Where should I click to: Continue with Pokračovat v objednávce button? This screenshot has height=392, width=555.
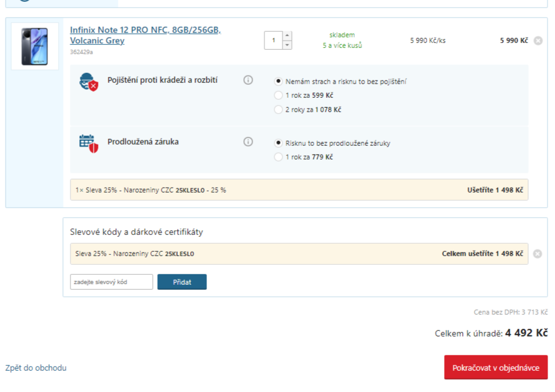click(x=496, y=368)
